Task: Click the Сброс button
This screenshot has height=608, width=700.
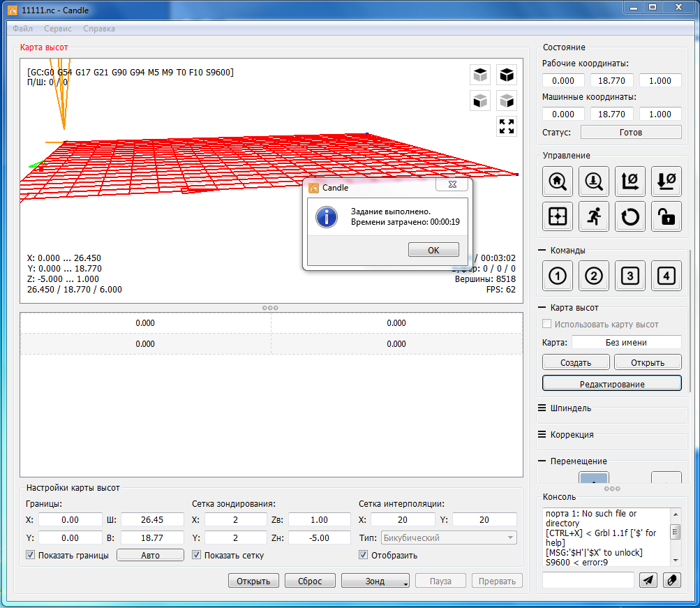Action: (x=310, y=581)
